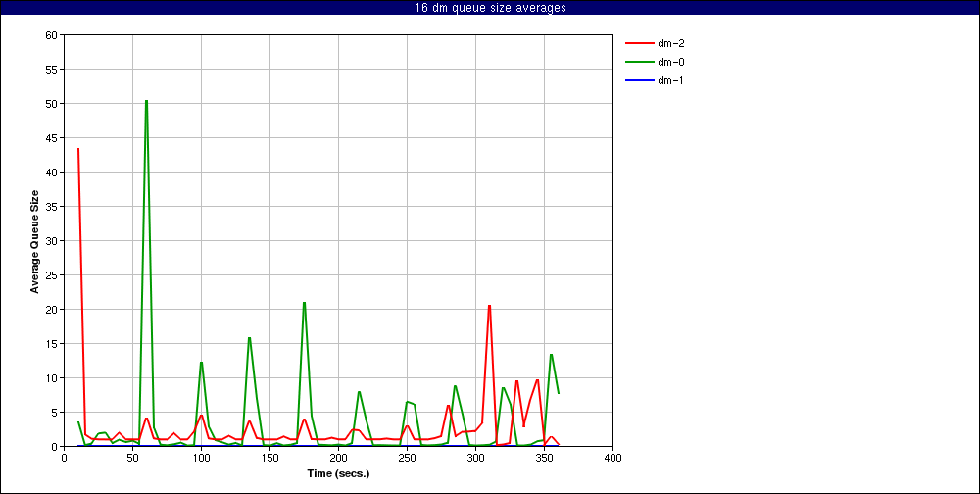Click the red dm-2 starting peak near 43
This screenshot has width=980, height=494.
pyautogui.click(x=78, y=149)
